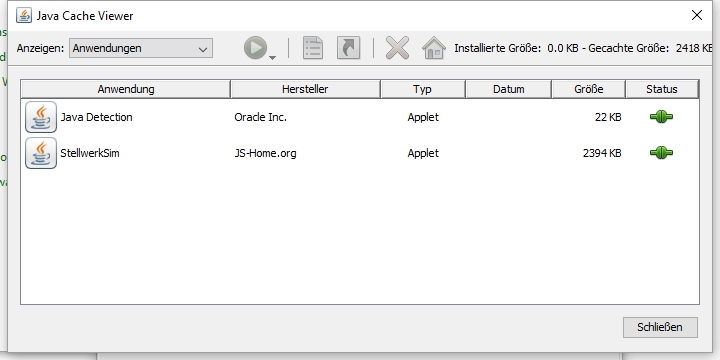Sort by the Hersteller column header
This screenshot has height=360, width=720.
pyautogui.click(x=305, y=89)
